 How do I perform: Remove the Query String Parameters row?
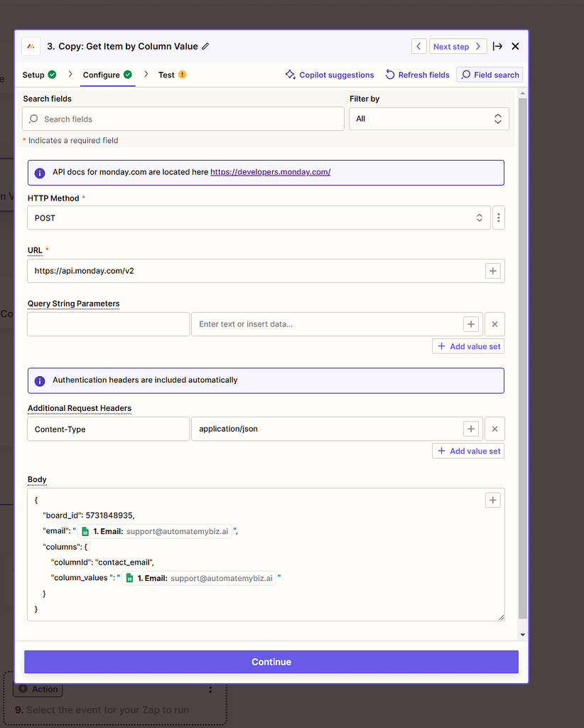tap(494, 323)
